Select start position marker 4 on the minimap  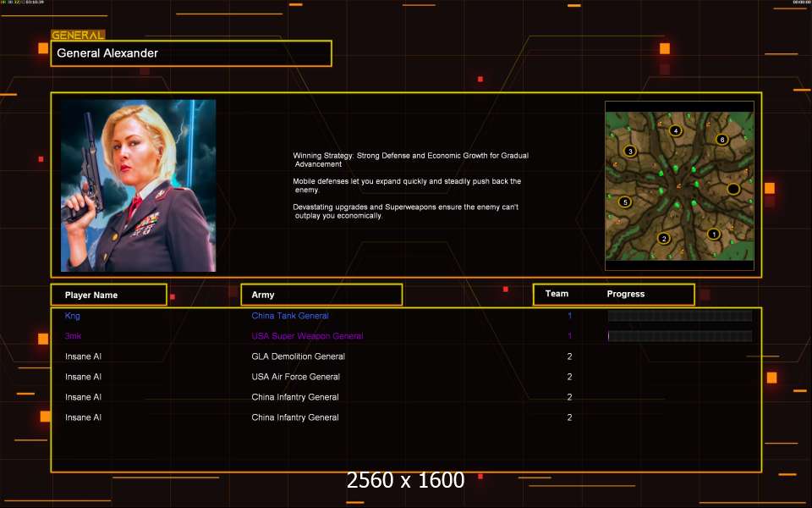(675, 130)
